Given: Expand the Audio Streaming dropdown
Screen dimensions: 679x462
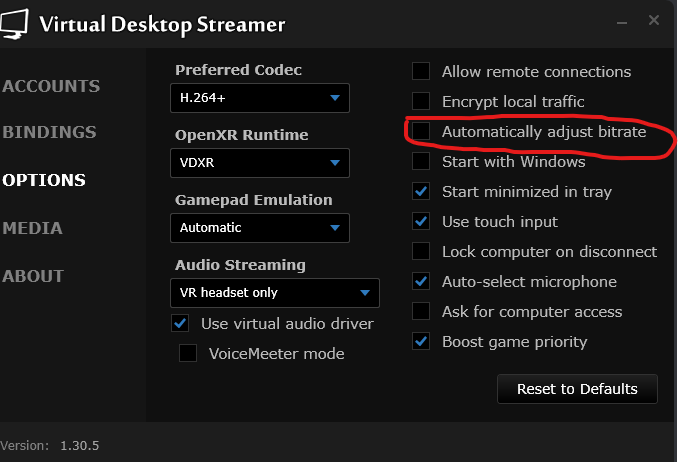Looking at the screenshot, I should pos(274,292).
